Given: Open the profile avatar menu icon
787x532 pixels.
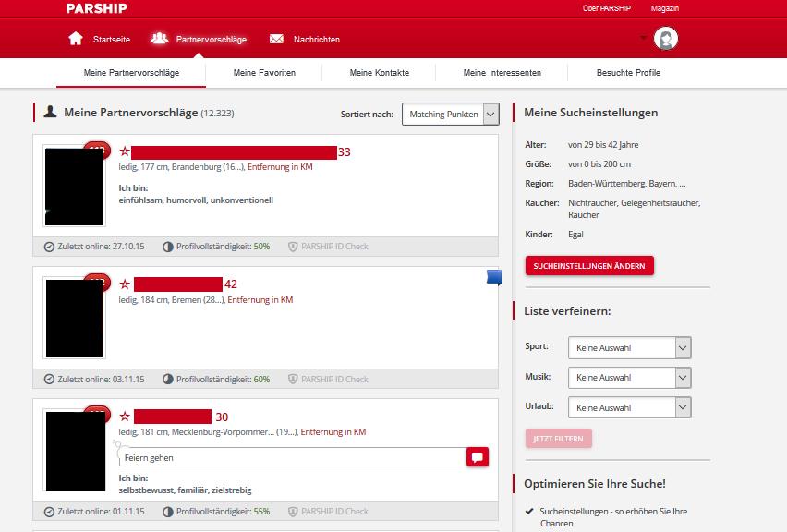Looking at the screenshot, I should pos(666,39).
